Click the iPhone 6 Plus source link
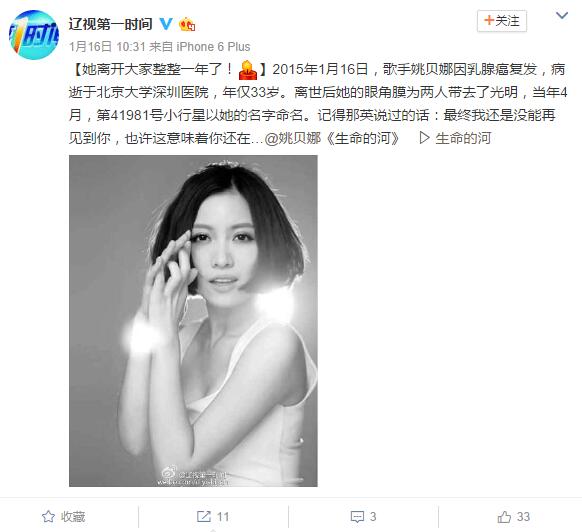 coord(213,47)
